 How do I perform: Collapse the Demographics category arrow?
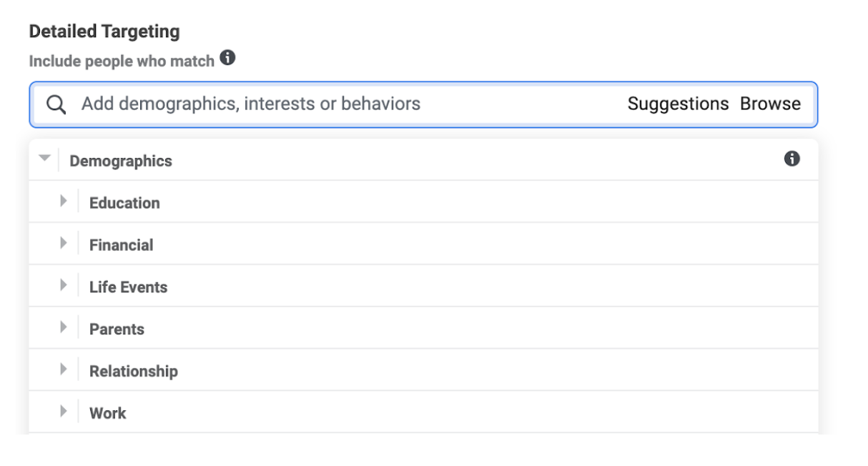tap(45, 158)
